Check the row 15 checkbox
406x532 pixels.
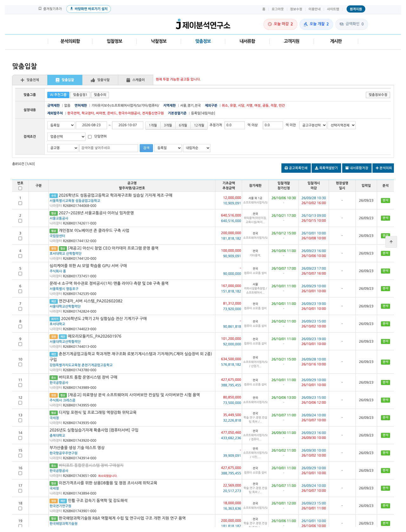coord(20,456)
